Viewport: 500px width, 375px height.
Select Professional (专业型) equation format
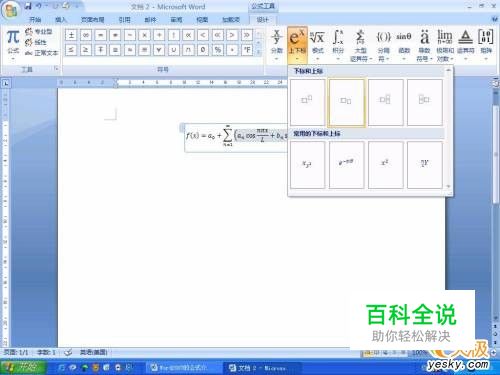[39, 32]
